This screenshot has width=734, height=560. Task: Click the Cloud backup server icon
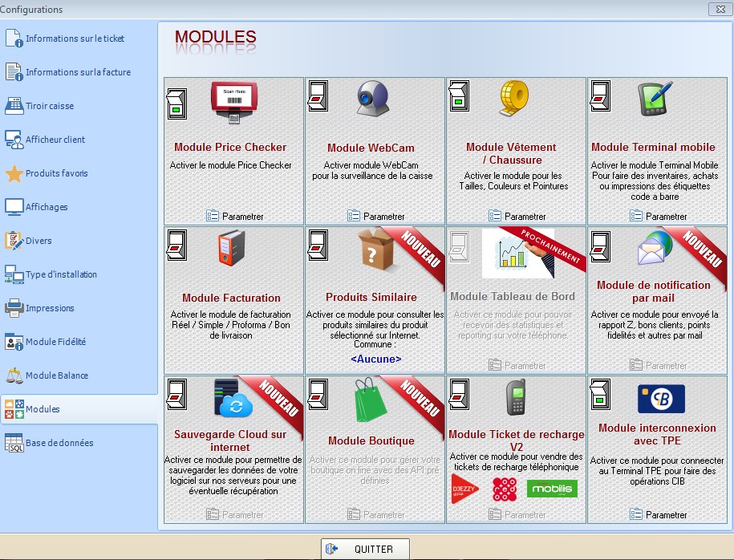233,398
